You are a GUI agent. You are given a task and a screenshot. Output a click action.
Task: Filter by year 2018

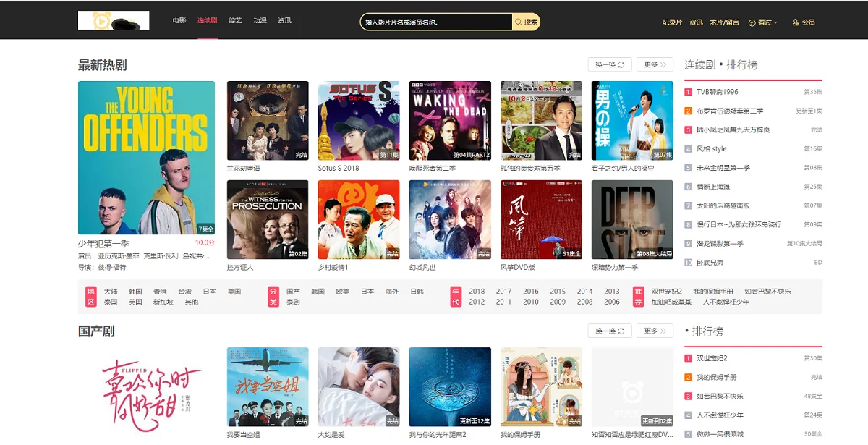477,292
